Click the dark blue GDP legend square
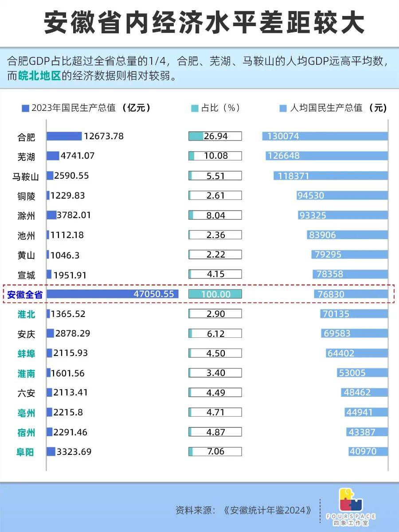Image resolution: width=399 pixels, height=532 pixels. click(25, 108)
